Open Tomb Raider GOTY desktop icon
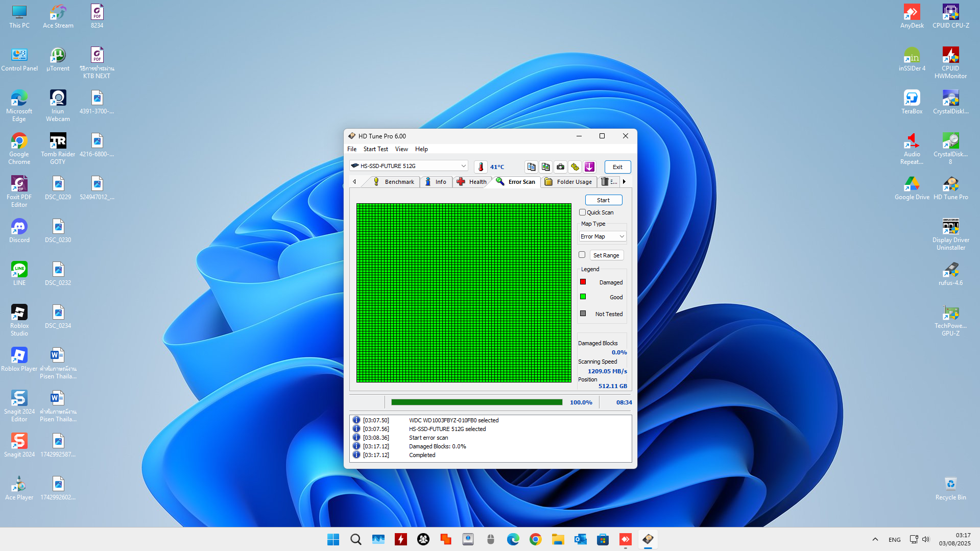The width and height of the screenshot is (980, 551). (x=58, y=149)
